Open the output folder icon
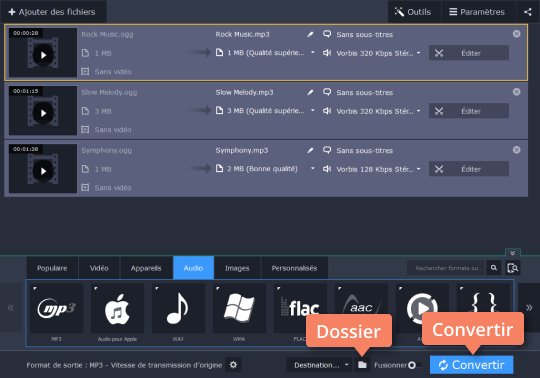 click(362, 365)
